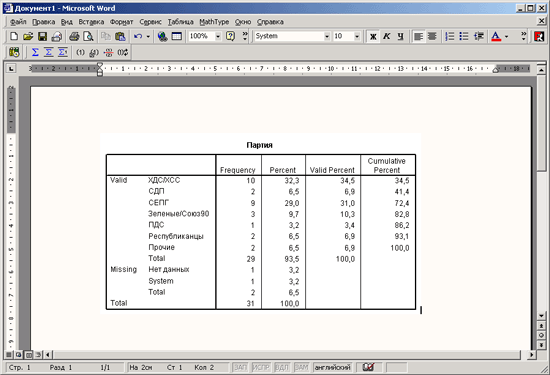Screen dimensions: 550x375
Task: Create a new blank document
Action: point(14,36)
